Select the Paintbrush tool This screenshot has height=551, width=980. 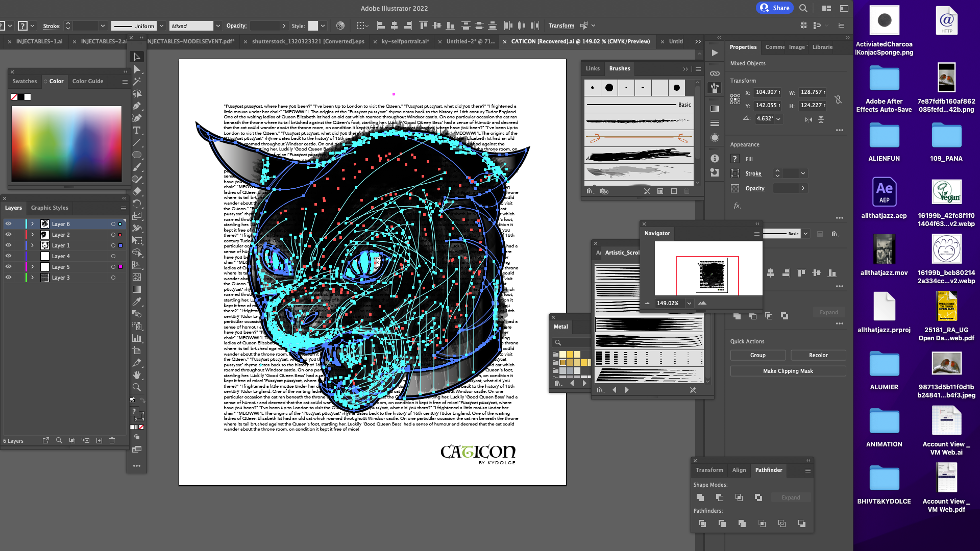pyautogui.click(x=136, y=167)
